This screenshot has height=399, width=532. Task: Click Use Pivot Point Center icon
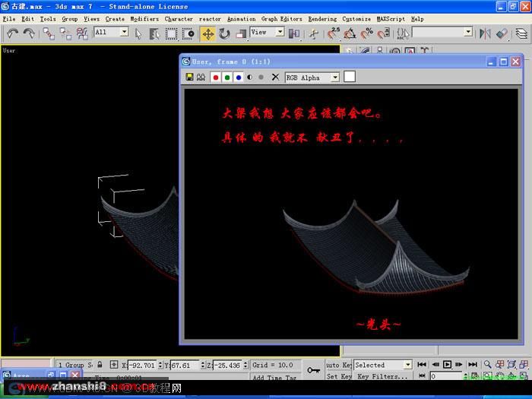coord(294,33)
